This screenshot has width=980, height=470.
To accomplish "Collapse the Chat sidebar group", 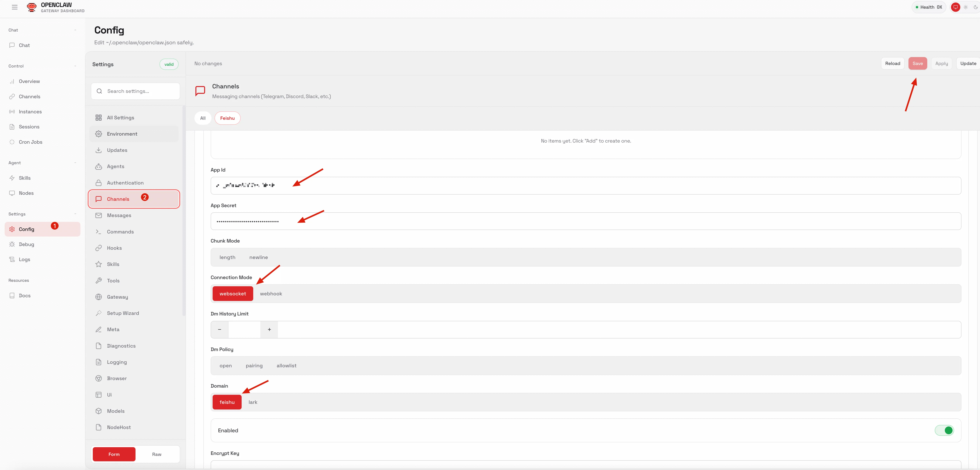I will tap(75, 30).
